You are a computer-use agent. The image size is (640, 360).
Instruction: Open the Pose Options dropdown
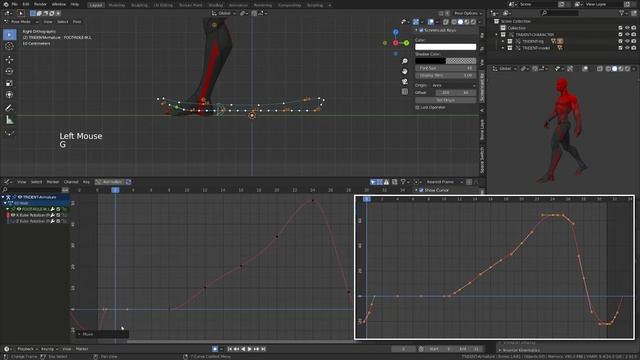click(x=468, y=13)
